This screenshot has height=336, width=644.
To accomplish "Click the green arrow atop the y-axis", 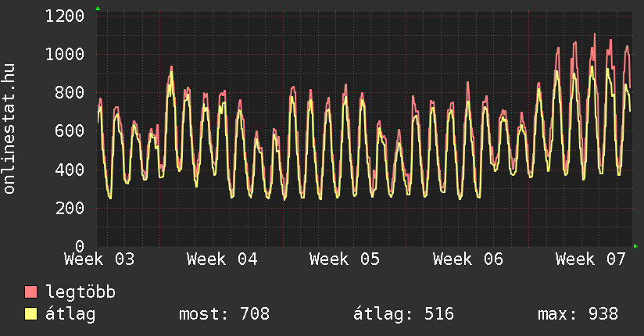I will point(98,9).
